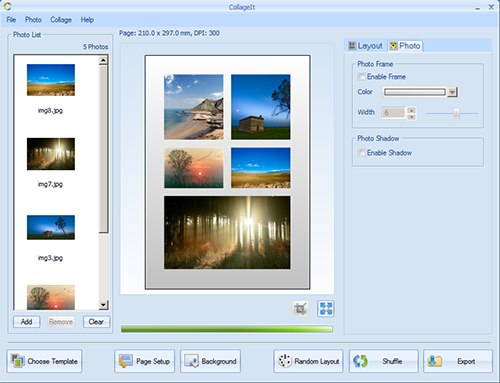Click the Background picture icon
Viewport: 500px width, 383px height.
(192, 361)
